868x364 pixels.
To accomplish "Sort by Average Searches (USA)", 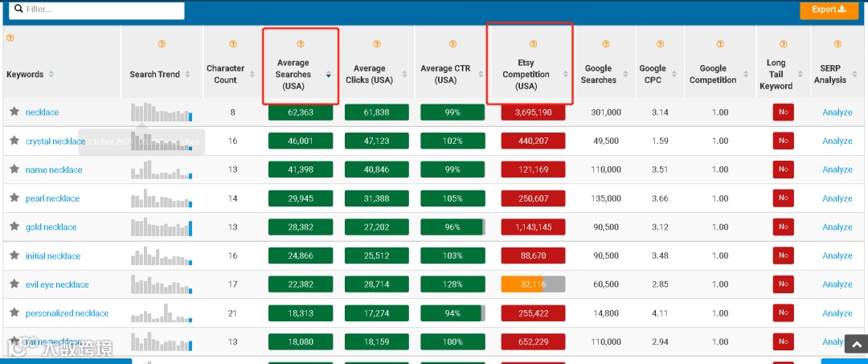I will (328, 74).
